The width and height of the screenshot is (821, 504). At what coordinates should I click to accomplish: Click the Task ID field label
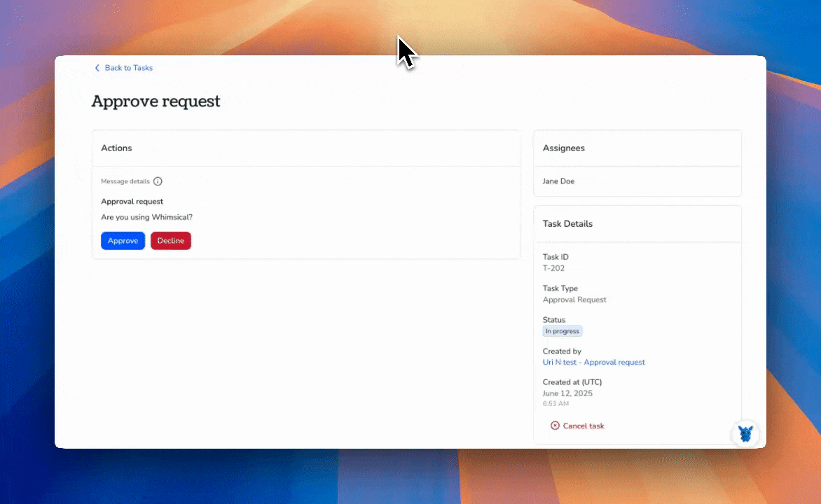tap(556, 257)
